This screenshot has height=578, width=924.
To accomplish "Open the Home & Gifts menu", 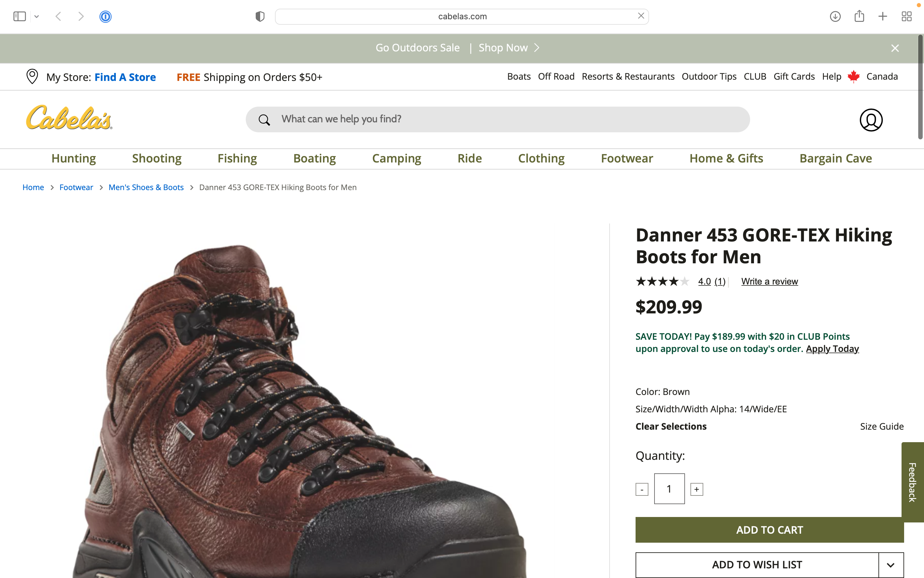I will click(x=726, y=158).
